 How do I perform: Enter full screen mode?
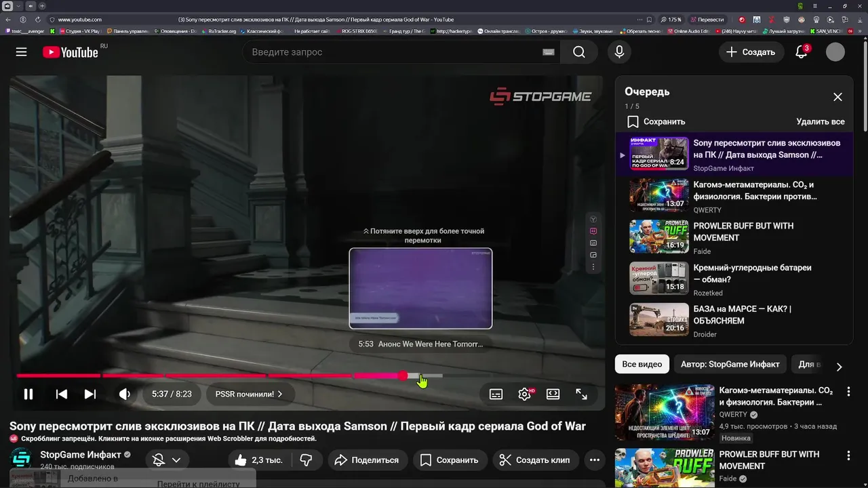coord(582,394)
